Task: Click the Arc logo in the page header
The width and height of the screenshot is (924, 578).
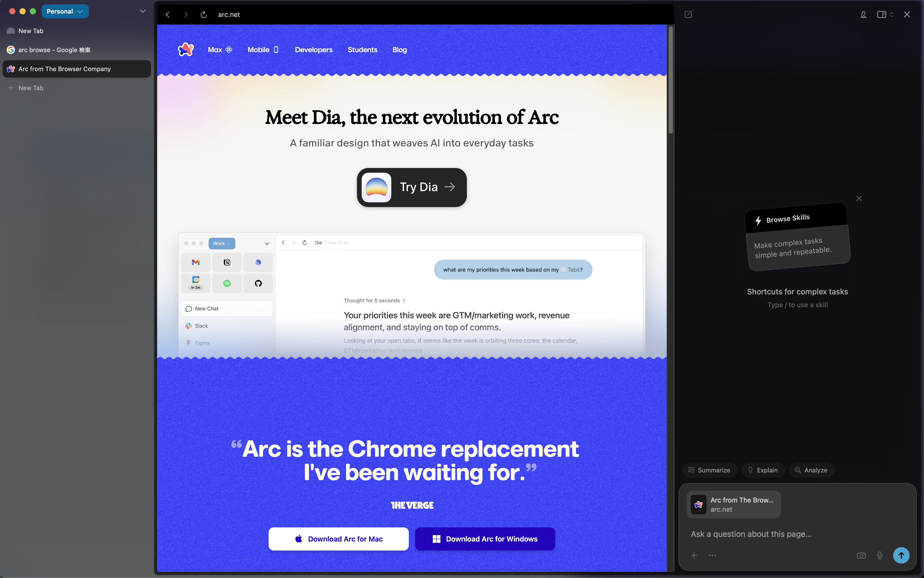Action: tap(186, 49)
